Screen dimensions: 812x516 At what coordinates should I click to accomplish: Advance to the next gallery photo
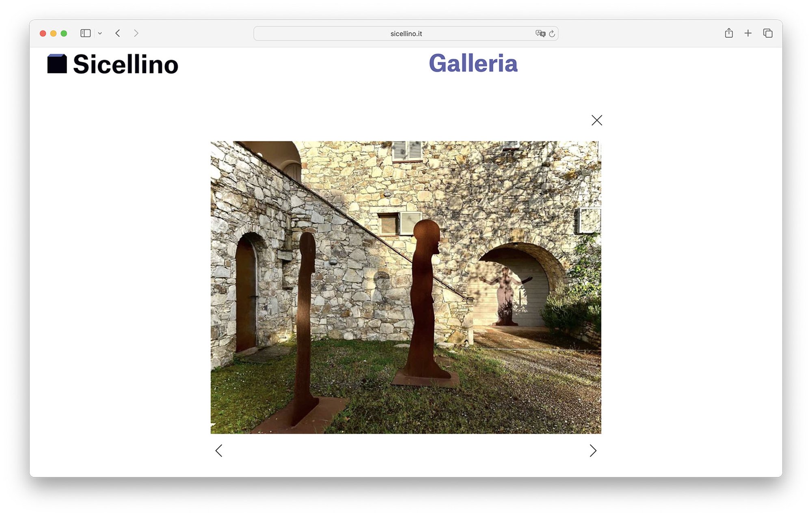pyautogui.click(x=593, y=451)
